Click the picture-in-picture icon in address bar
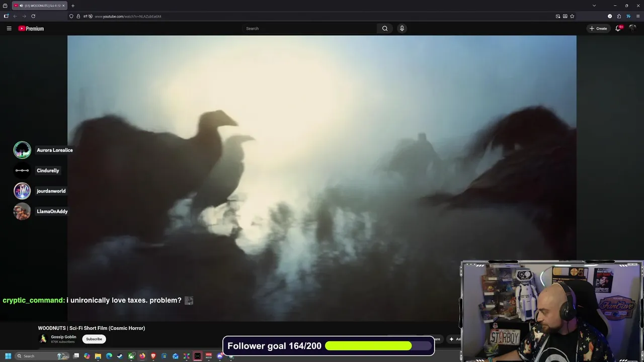Image resolution: width=644 pixels, height=362 pixels. 558,16
